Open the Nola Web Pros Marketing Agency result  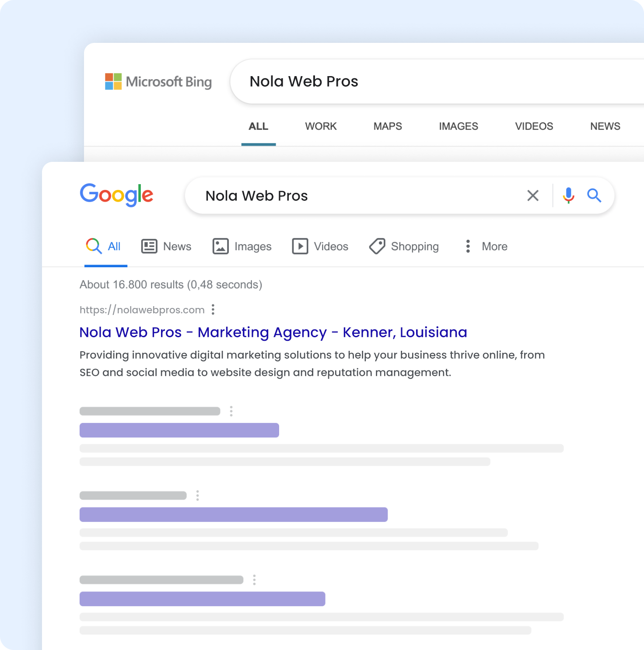pyautogui.click(x=273, y=332)
